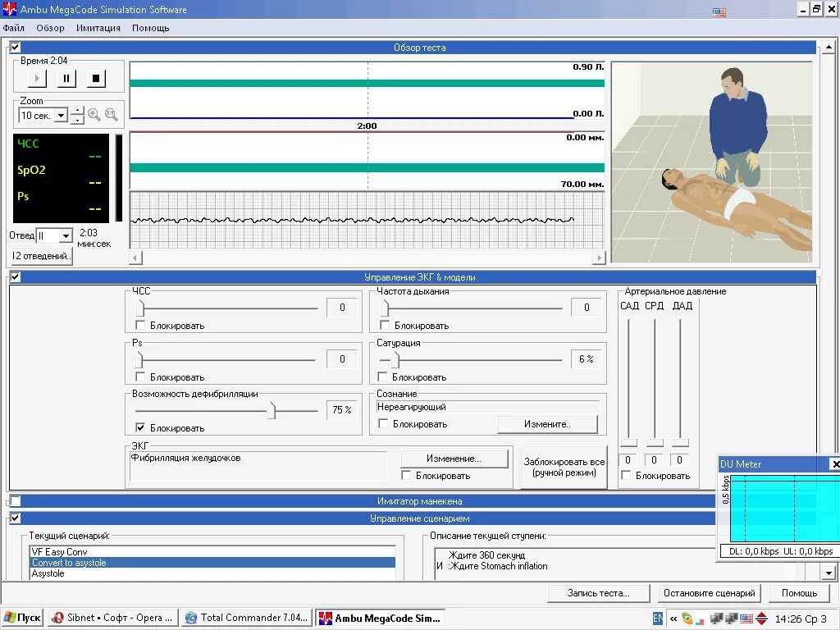Viewport: 840px width, 630px height.
Task: Check Блокировать under Частота дыхания
Action: 385,325
